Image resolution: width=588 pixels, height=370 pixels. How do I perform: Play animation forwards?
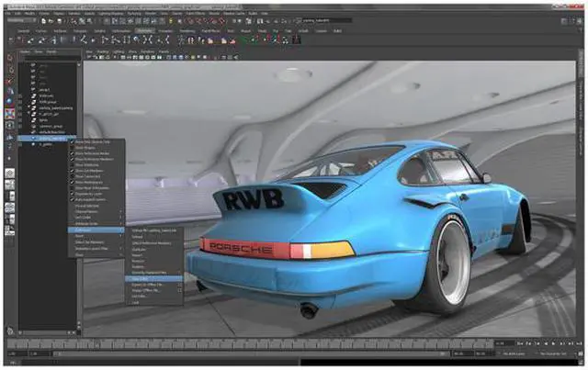(x=553, y=343)
